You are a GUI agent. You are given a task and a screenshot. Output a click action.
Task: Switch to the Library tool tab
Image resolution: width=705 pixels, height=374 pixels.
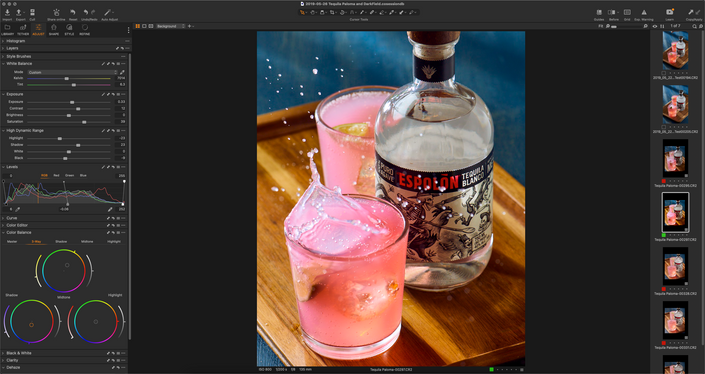(x=8, y=30)
